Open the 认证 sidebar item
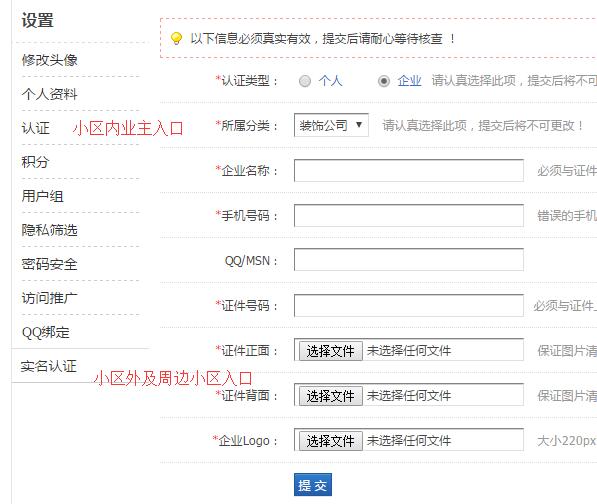The height and width of the screenshot is (504, 597). (35, 128)
